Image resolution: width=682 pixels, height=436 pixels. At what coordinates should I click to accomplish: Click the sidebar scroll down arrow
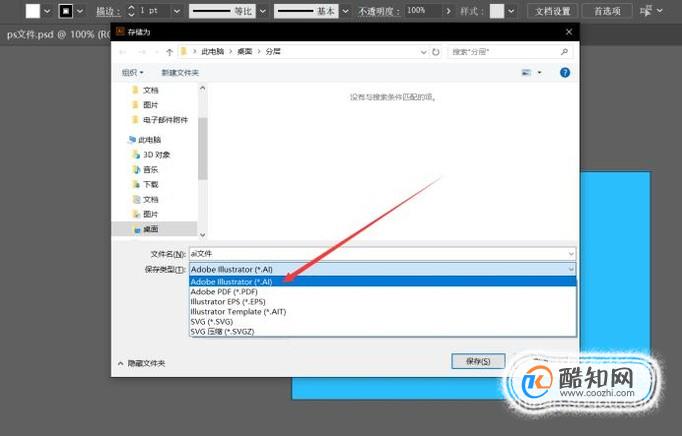click(x=202, y=235)
